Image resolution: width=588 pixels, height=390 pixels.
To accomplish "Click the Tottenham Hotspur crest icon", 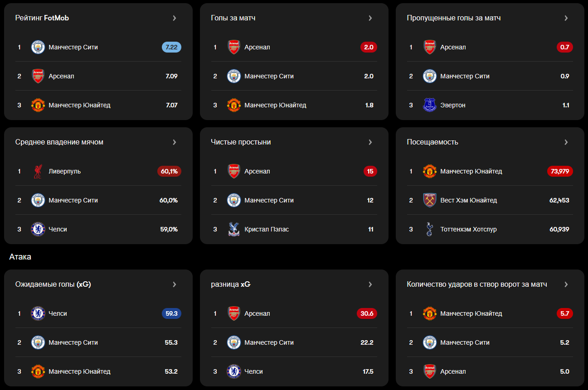I will point(429,229).
